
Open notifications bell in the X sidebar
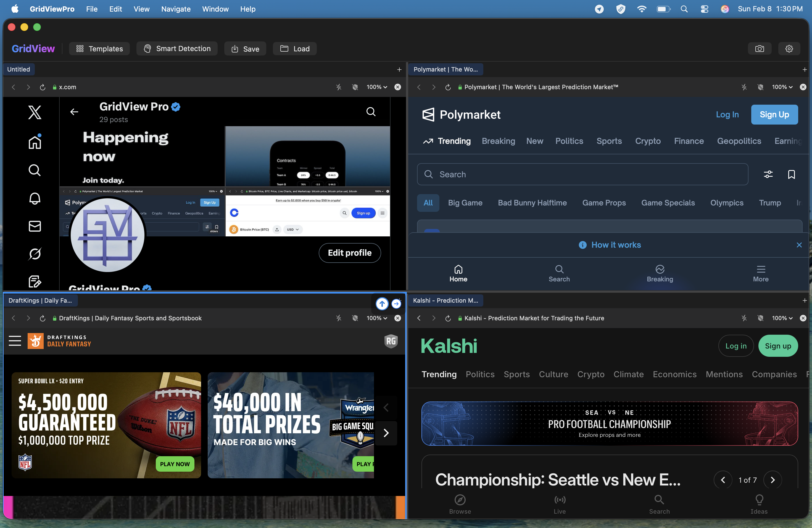pos(35,199)
